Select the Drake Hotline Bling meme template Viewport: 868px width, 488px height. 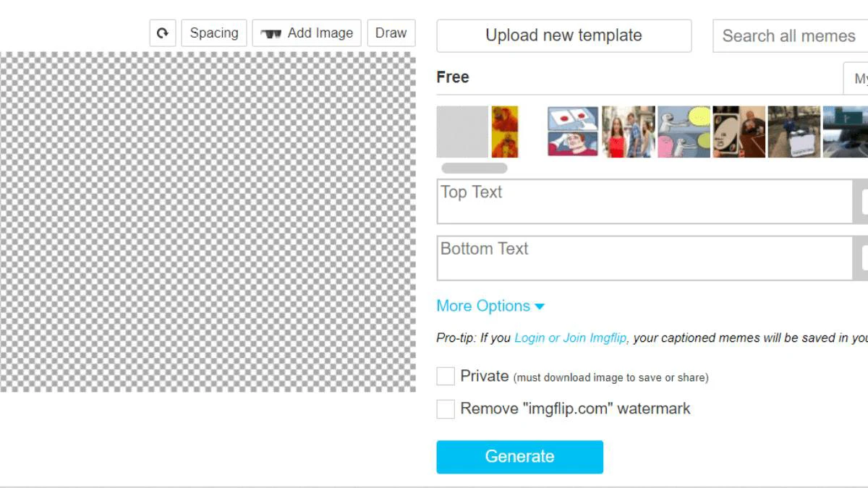[x=505, y=132]
